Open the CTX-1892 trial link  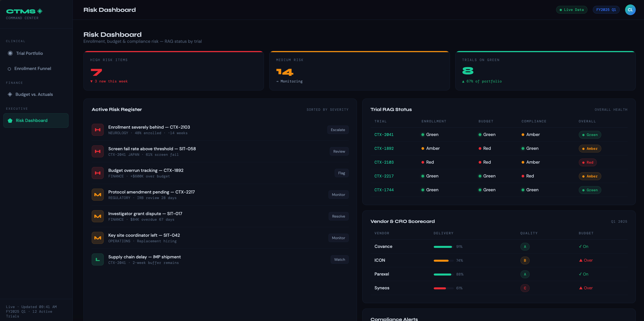384,148
